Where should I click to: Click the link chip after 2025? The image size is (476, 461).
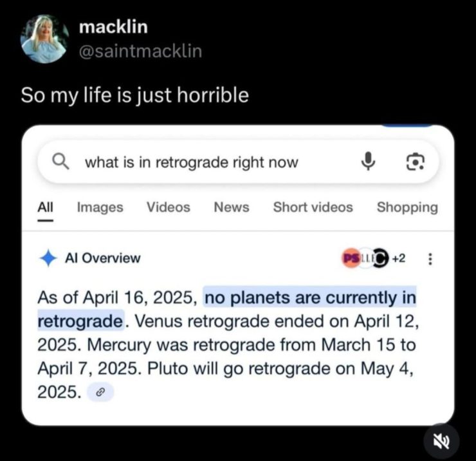[100, 392]
